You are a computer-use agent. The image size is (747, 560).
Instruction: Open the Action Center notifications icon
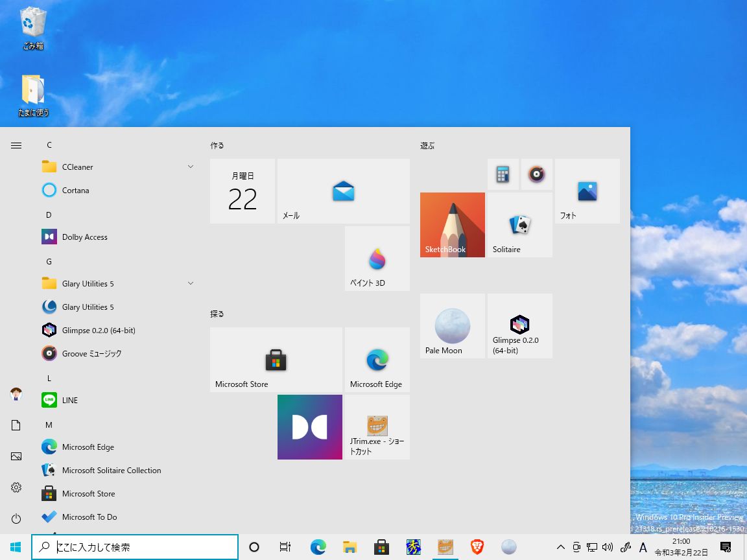(x=726, y=547)
